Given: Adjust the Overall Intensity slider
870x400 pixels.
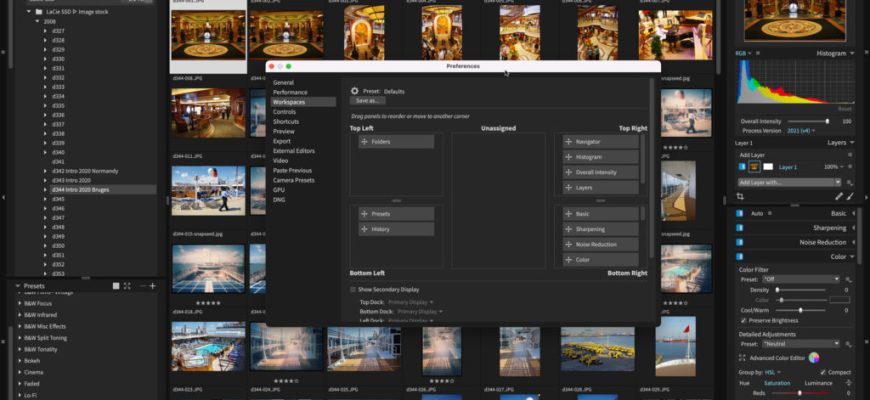Looking at the screenshot, I should (x=808, y=121).
